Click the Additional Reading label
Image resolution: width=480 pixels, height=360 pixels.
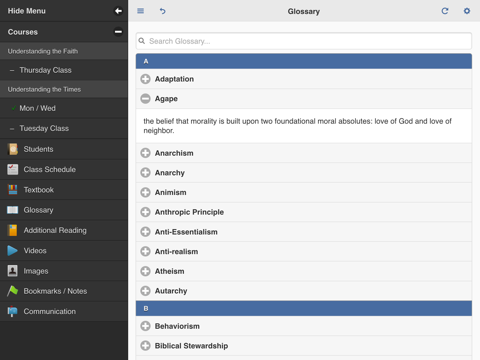[55, 230]
